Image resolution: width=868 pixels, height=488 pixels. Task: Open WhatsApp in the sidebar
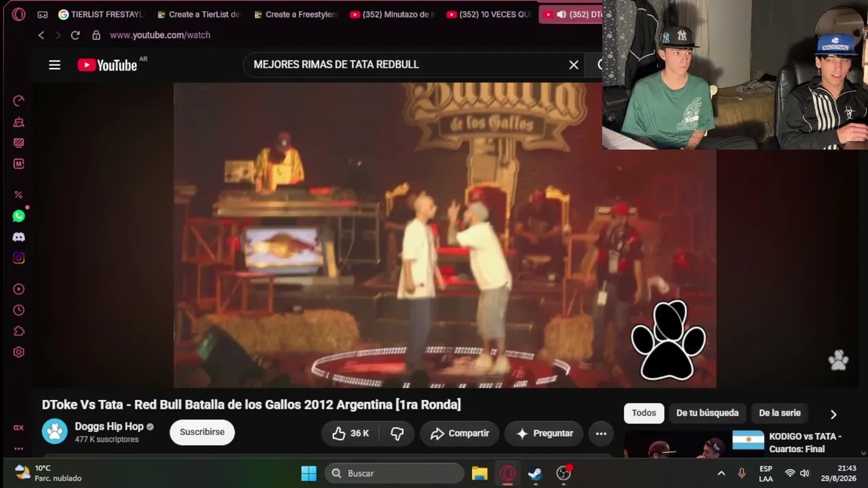tap(19, 216)
